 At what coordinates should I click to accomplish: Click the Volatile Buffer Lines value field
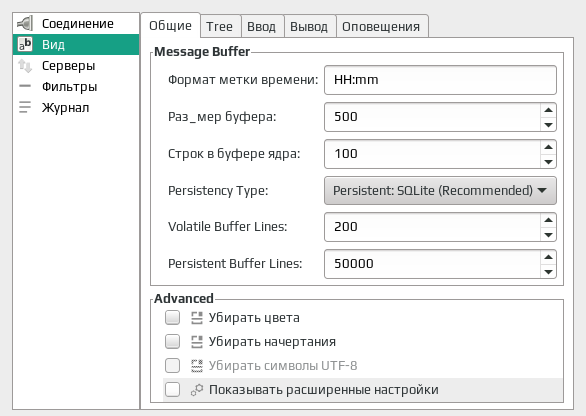pyautogui.click(x=432, y=227)
